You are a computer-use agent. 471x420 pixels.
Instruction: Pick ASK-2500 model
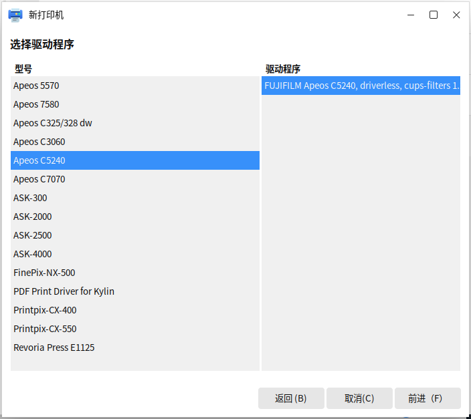point(135,235)
